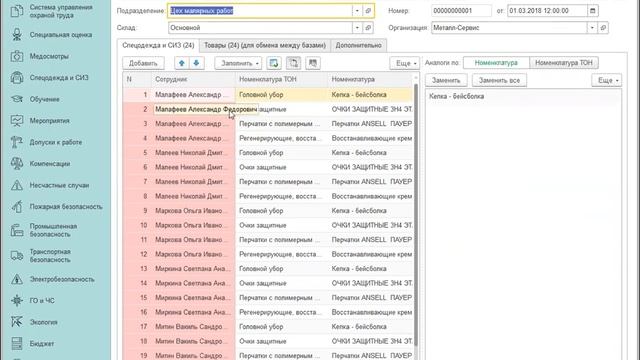Open Допуски к работе sidebar icon
Screen dimensions: 640x360
(x=17, y=142)
